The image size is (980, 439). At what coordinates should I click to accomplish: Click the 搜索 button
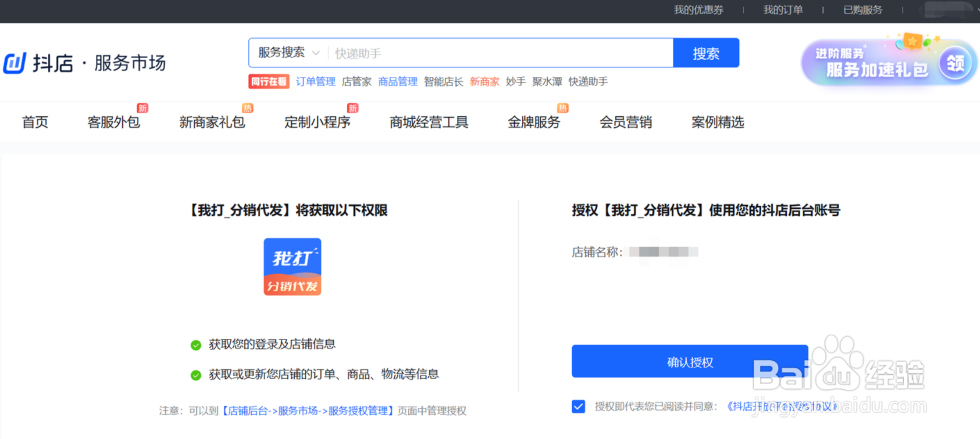point(706,53)
